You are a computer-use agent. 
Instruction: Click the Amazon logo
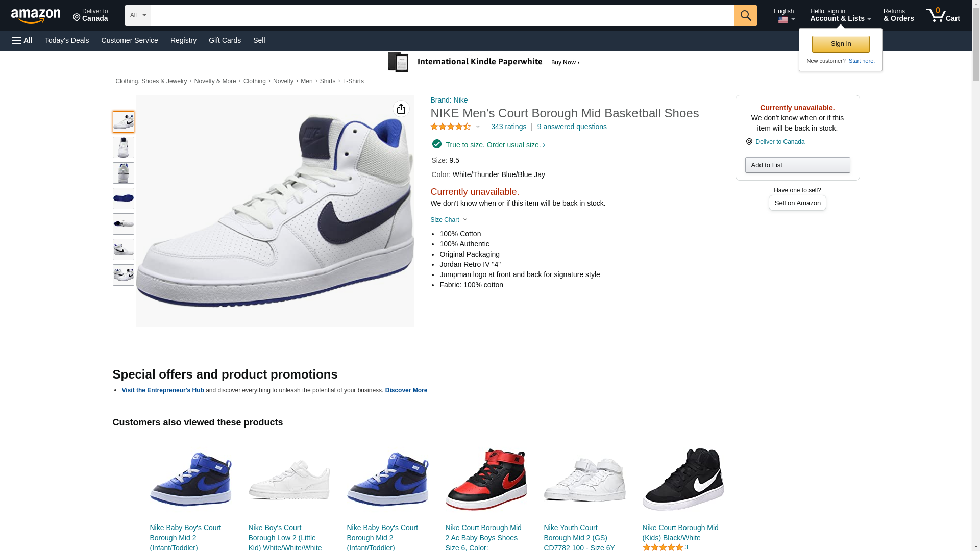pyautogui.click(x=36, y=16)
